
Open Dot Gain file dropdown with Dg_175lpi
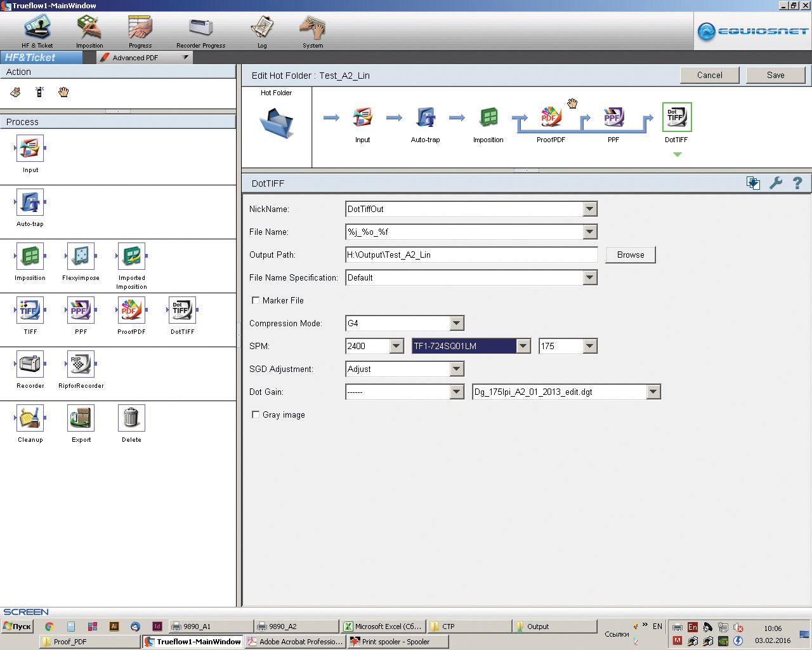pos(653,392)
